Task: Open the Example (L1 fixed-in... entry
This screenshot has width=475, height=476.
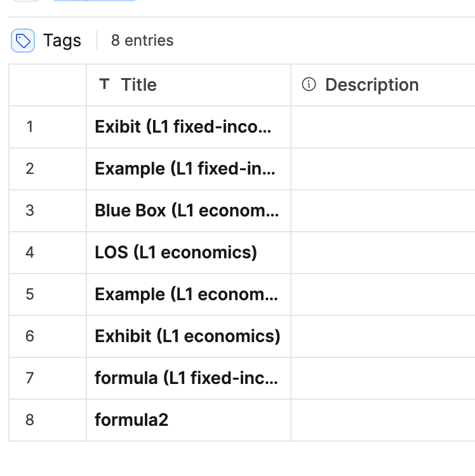Action: click(x=185, y=168)
